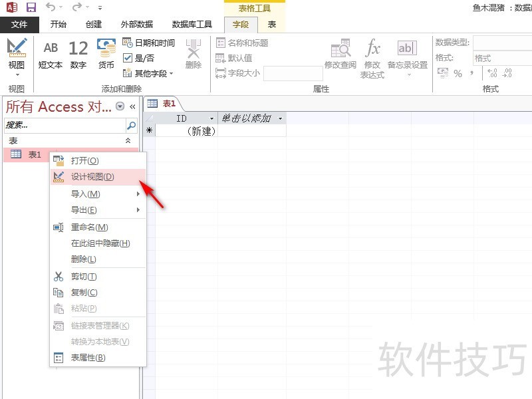Screen dimensions: 532x399
Task: Select the 字段 ribbon tab
Action: pos(241,25)
